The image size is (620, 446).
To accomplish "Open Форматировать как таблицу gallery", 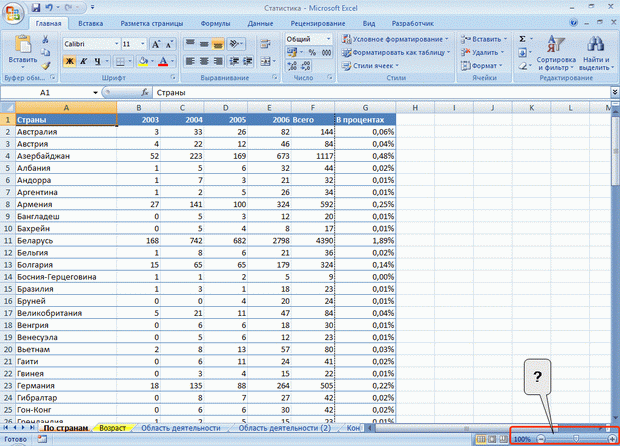I will (396, 52).
